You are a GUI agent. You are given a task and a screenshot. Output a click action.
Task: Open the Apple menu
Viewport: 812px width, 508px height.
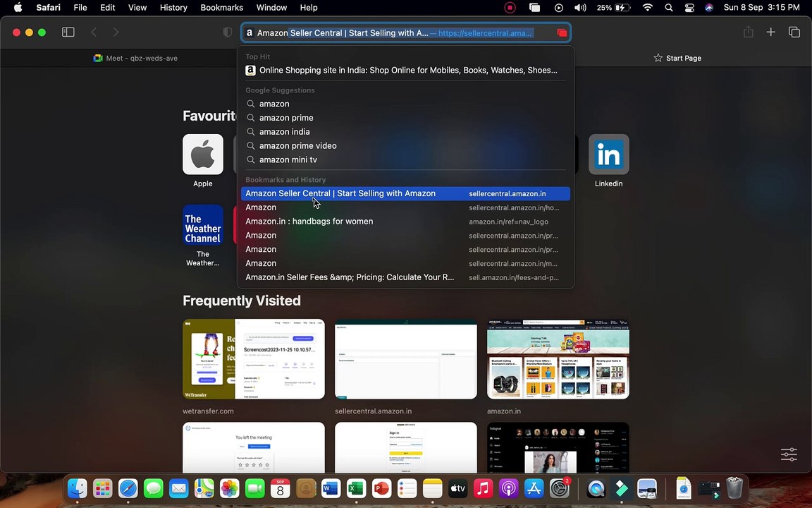click(x=18, y=7)
